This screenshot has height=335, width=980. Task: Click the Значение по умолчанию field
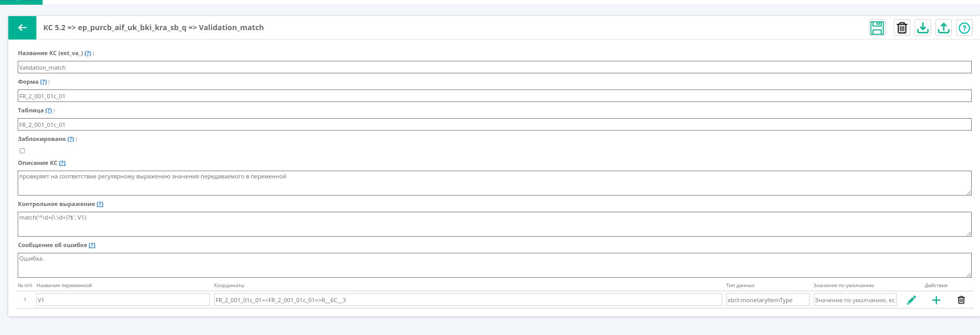tap(855, 300)
